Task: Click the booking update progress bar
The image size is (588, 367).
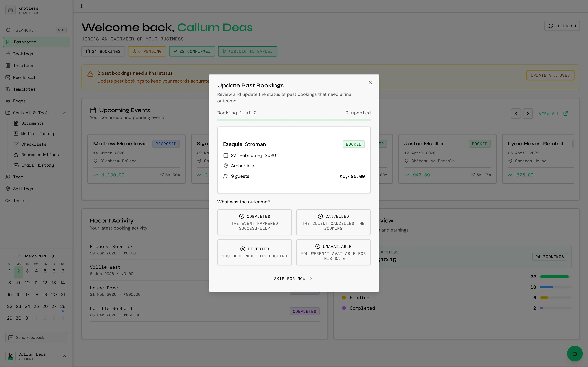Action: tap(294, 120)
